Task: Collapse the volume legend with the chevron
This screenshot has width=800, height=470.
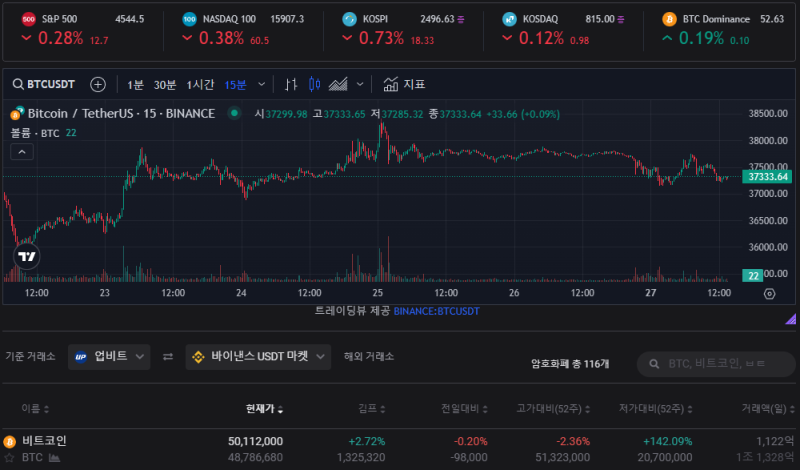Action: (22, 152)
